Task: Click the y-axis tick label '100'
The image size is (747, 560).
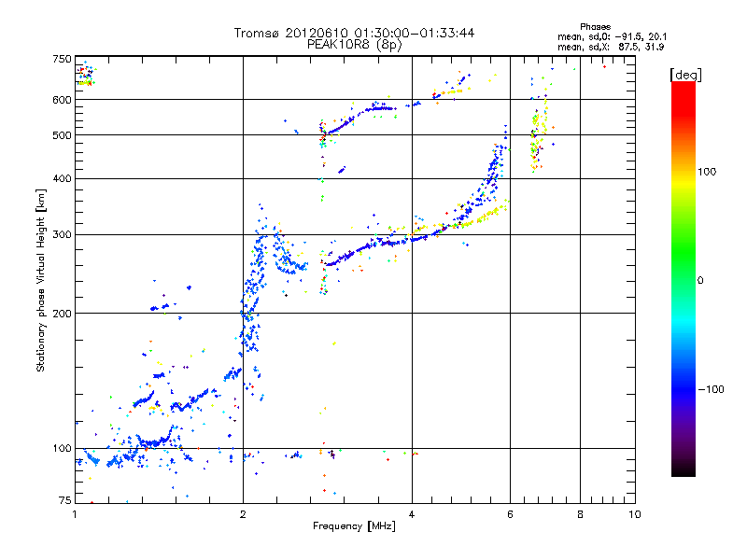Action: 62,449
